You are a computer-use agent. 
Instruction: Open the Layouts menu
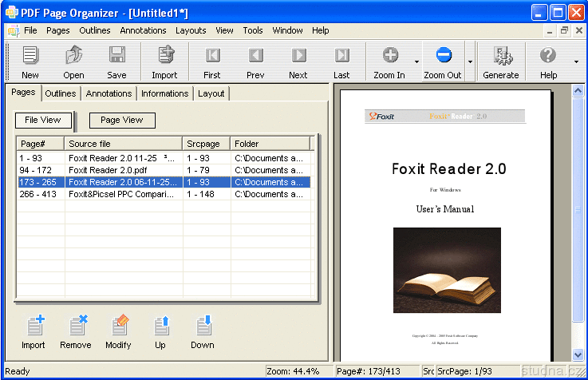[x=191, y=30]
